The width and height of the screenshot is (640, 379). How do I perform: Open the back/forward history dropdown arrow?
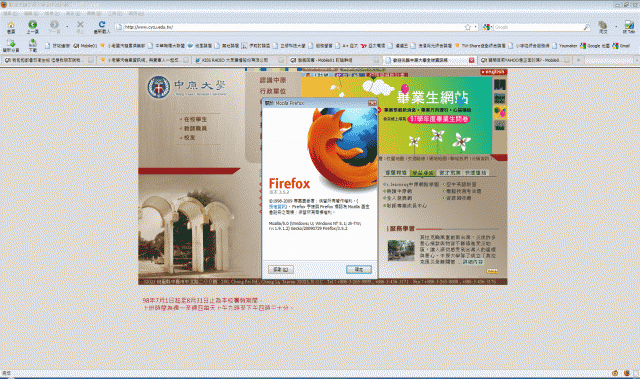point(67,27)
